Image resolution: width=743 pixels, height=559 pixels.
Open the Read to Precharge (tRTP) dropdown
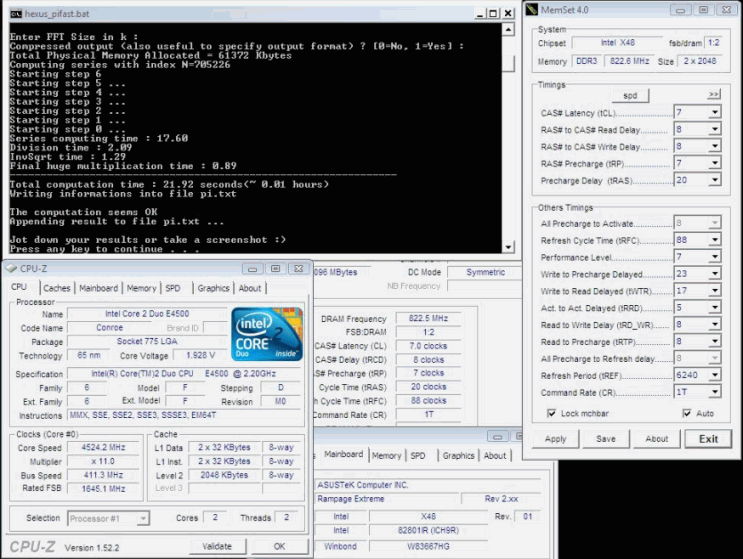[x=715, y=341]
